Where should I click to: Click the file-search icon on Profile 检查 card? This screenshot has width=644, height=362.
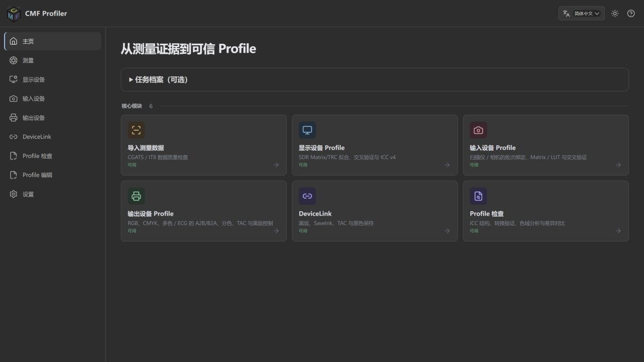[x=478, y=196]
